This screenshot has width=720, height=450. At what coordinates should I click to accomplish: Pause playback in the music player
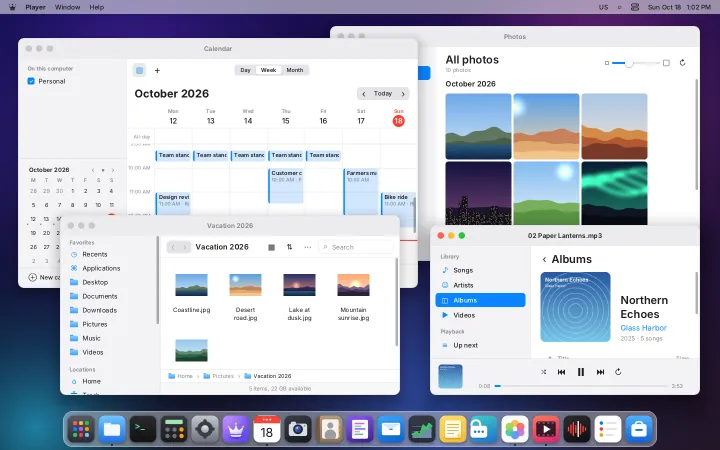(x=580, y=372)
